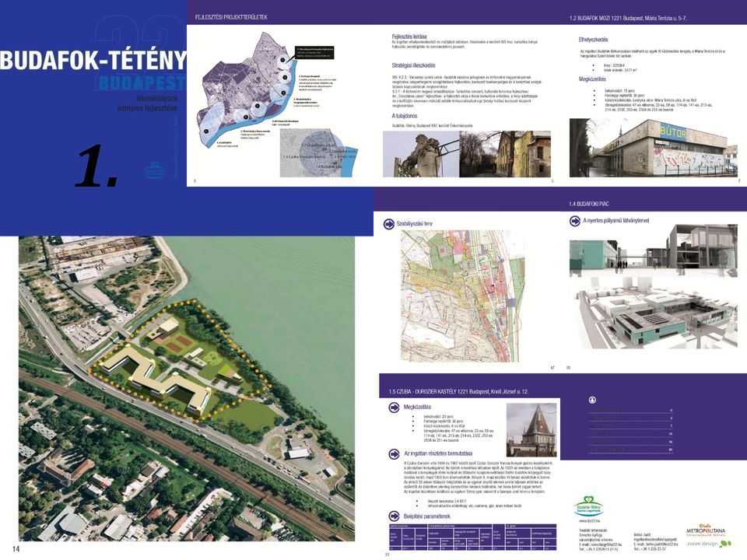
Task: Click the Elhelyezkedés heading
Action: point(593,40)
